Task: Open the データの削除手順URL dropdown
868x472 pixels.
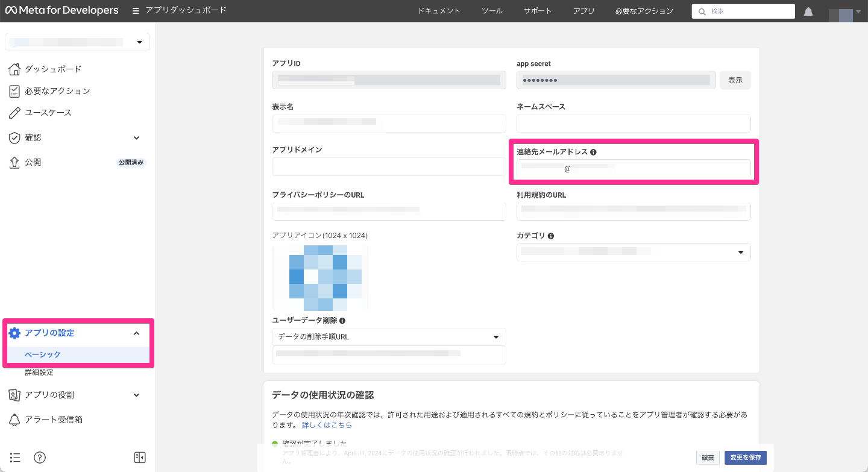Action: click(389, 337)
